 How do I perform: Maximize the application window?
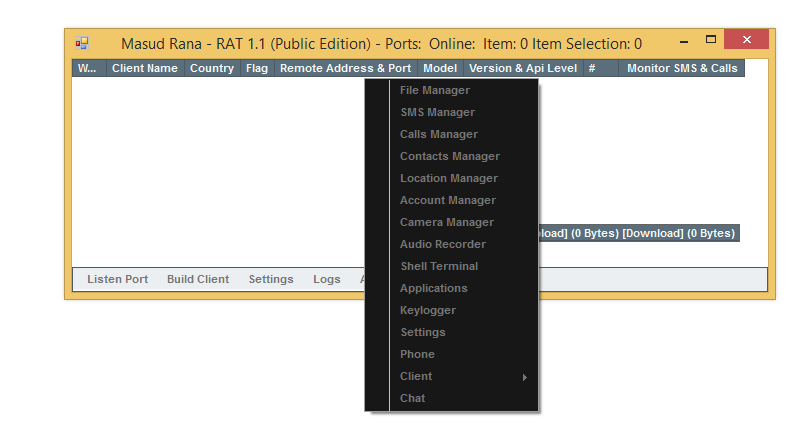[711, 40]
